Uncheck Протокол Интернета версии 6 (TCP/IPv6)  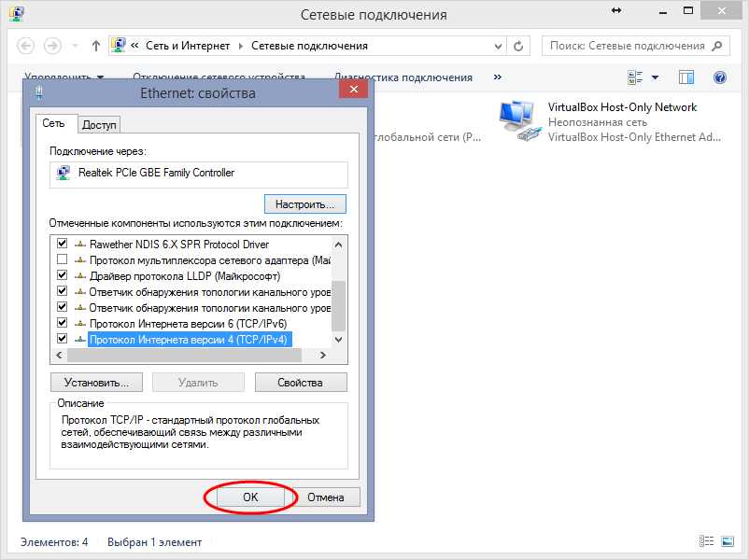62,323
